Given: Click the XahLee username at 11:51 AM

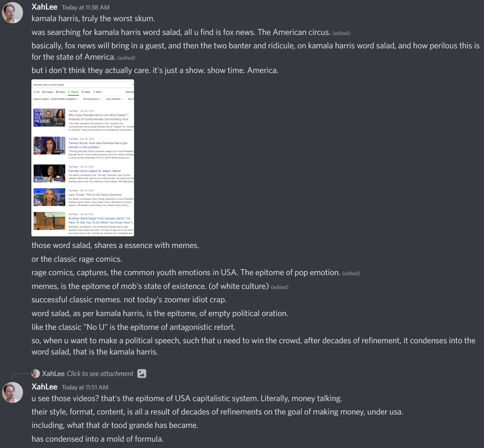Looking at the screenshot, I should [x=44, y=387].
